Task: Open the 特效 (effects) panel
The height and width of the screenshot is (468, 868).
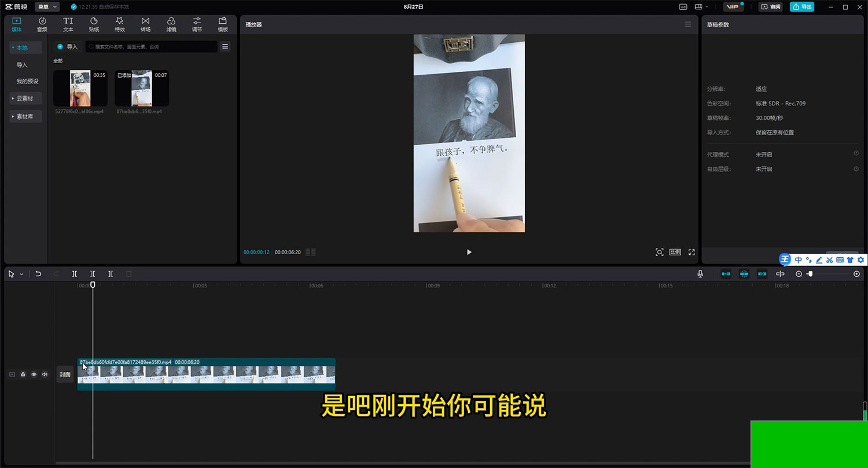Action: pos(119,24)
